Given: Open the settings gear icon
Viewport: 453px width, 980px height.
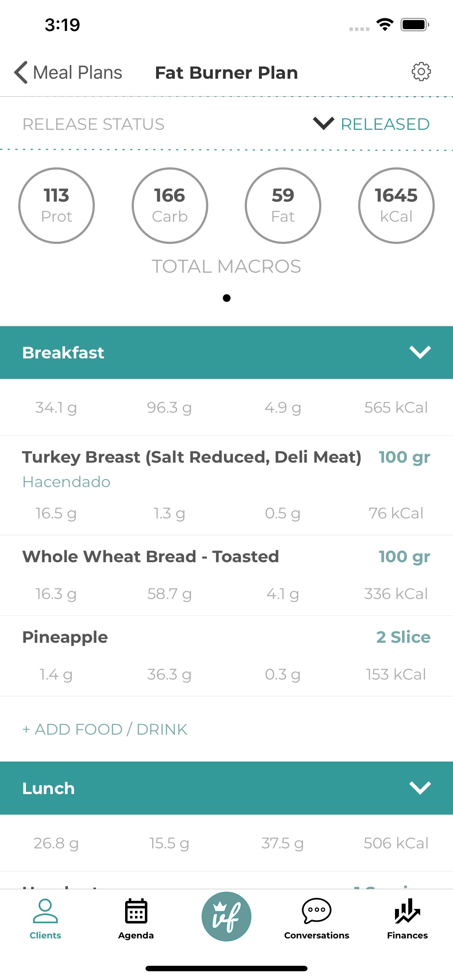Looking at the screenshot, I should [421, 72].
